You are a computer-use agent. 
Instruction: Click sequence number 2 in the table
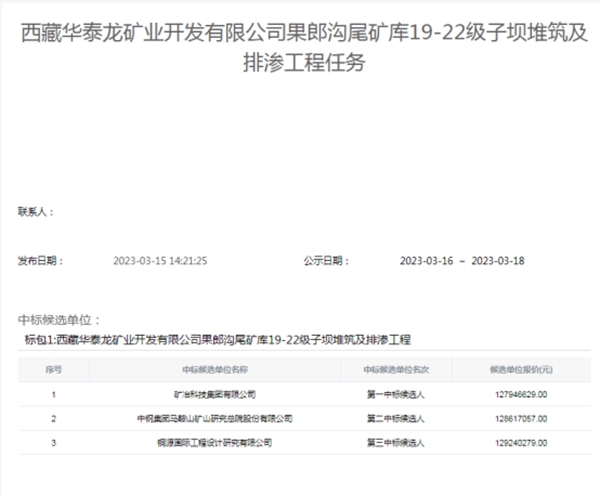tap(54, 419)
